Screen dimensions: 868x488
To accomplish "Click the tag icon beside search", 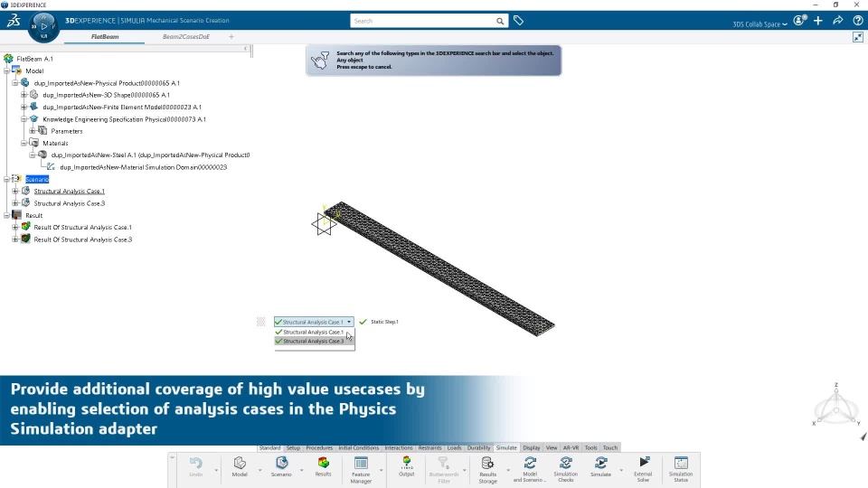I will point(518,21).
